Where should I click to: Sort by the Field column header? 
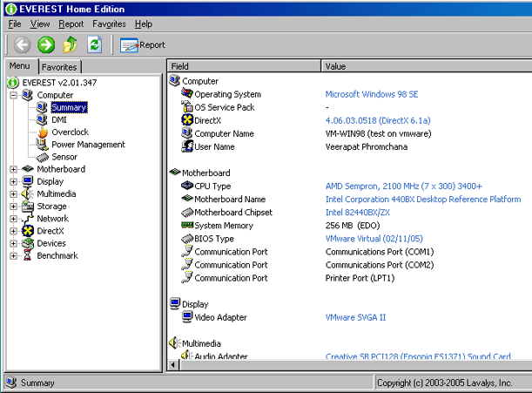tap(244, 66)
